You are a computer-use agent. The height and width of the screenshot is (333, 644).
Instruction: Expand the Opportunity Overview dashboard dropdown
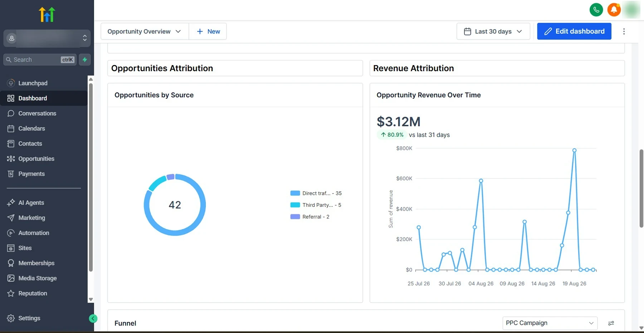click(145, 31)
